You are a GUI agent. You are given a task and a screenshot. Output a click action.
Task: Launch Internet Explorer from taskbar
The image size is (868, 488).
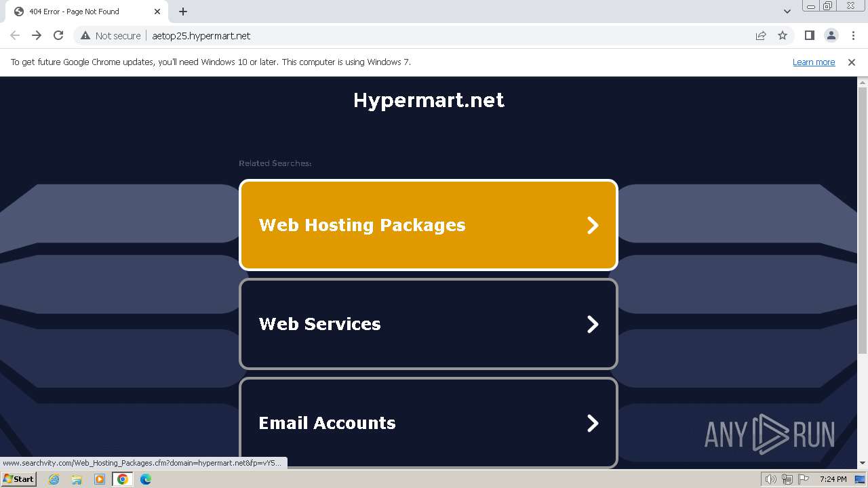pyautogui.click(x=54, y=479)
